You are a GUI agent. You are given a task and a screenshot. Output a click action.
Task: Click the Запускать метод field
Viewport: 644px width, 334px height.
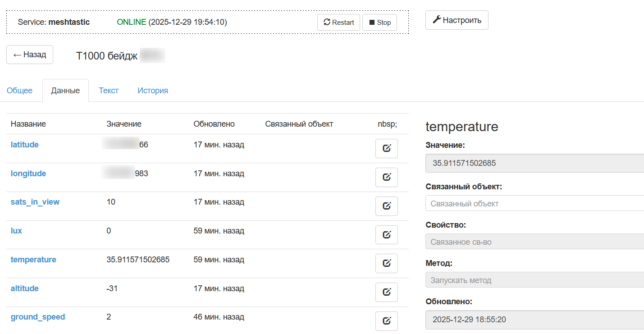pos(534,280)
